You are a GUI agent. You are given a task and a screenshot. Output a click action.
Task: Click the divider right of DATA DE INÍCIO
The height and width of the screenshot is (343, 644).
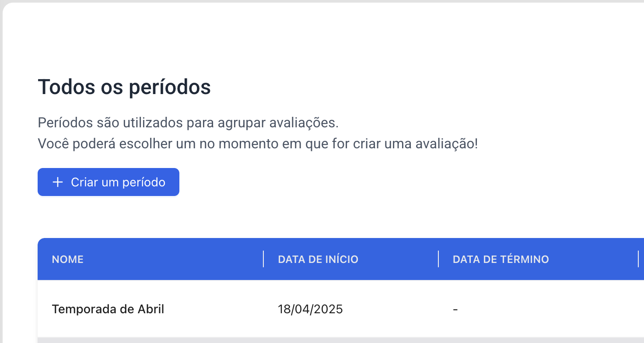click(x=438, y=259)
